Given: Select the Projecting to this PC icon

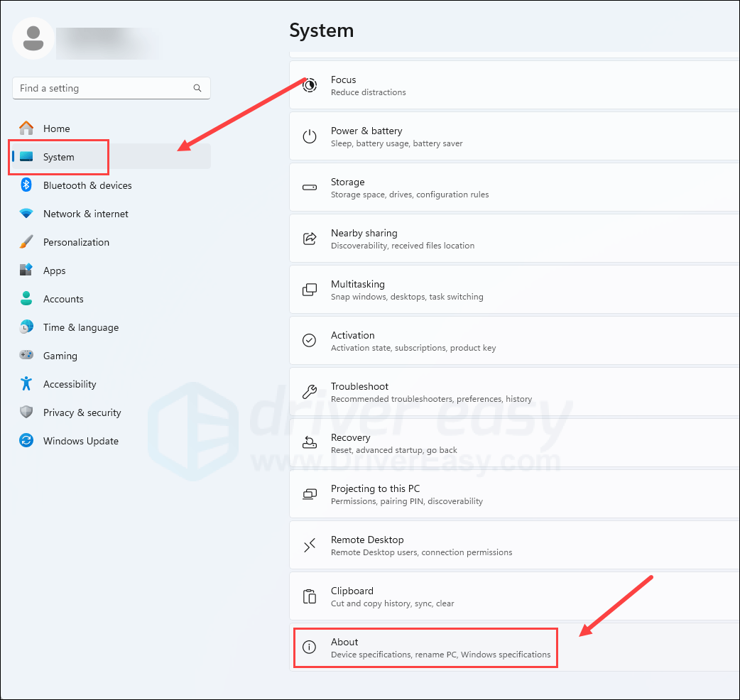Looking at the screenshot, I should click(309, 493).
